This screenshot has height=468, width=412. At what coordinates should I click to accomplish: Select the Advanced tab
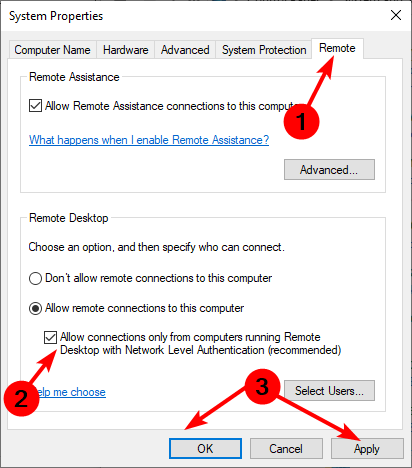tap(185, 50)
